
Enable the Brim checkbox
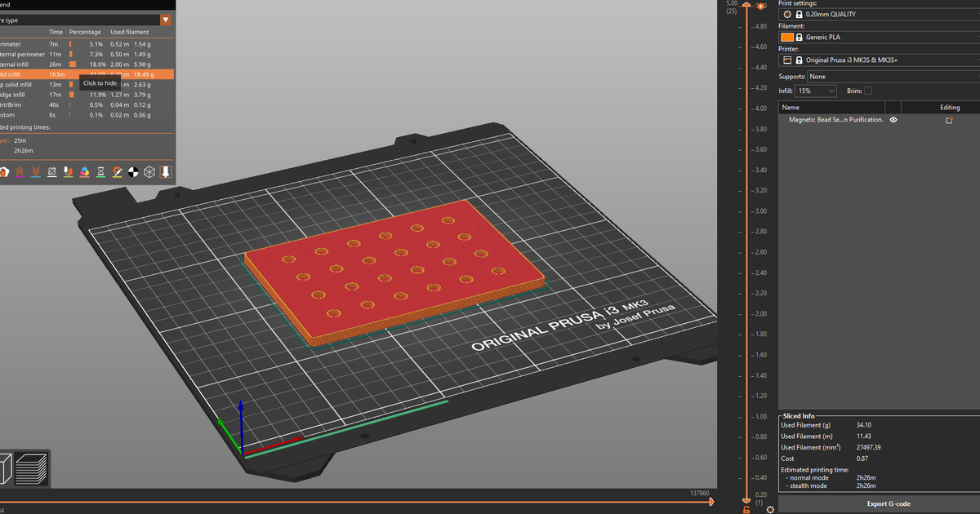867,91
